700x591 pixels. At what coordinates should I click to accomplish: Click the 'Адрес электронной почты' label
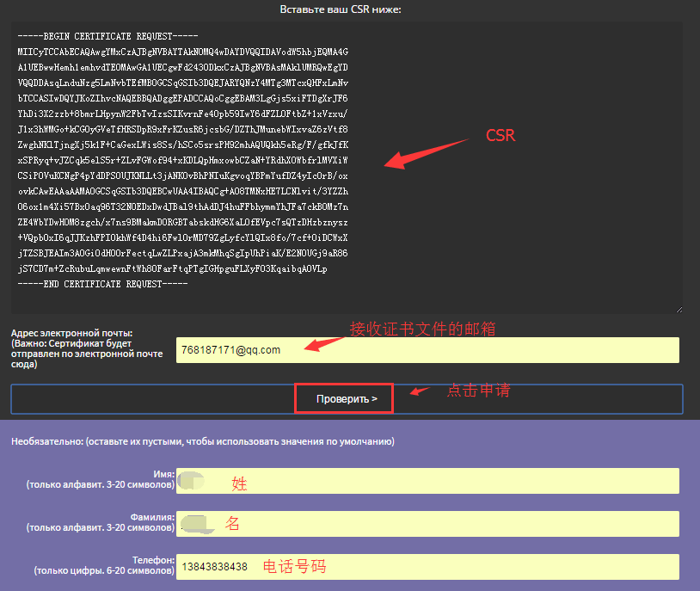click(72, 333)
